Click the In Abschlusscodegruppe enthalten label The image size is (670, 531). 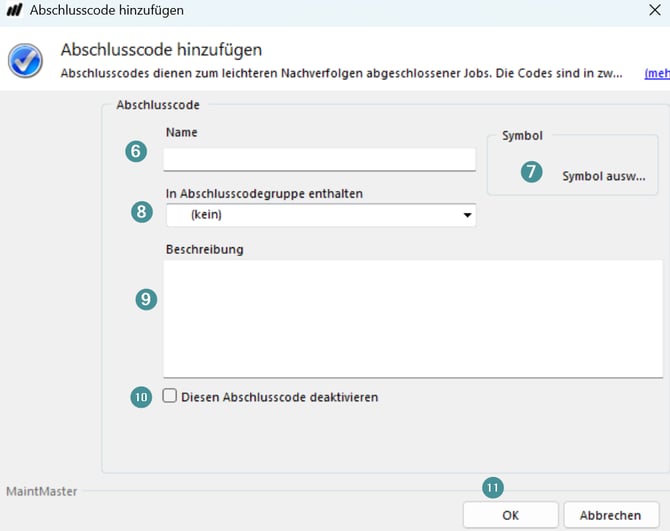264,194
